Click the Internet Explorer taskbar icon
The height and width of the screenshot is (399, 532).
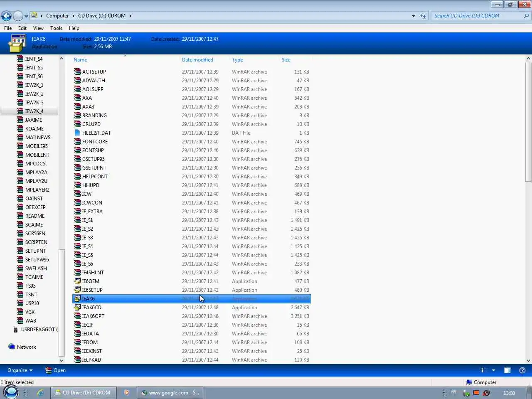pyautogui.click(x=40, y=392)
